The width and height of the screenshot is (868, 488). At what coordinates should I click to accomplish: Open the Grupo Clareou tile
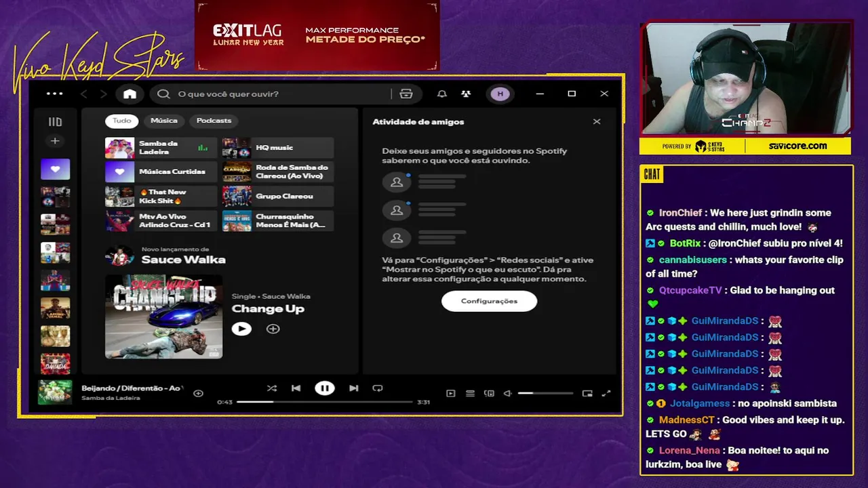click(278, 197)
